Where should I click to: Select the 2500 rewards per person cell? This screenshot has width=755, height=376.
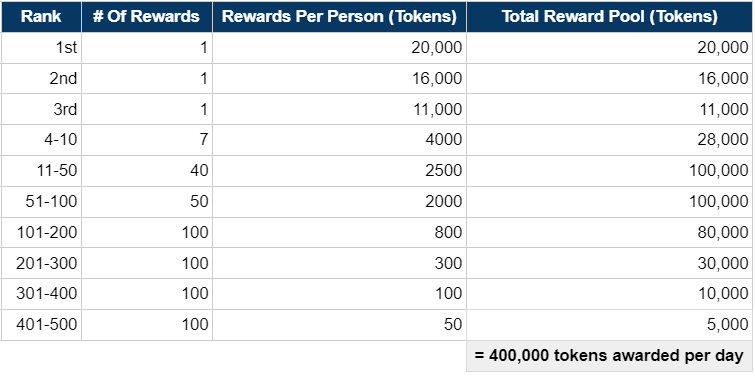(339, 171)
